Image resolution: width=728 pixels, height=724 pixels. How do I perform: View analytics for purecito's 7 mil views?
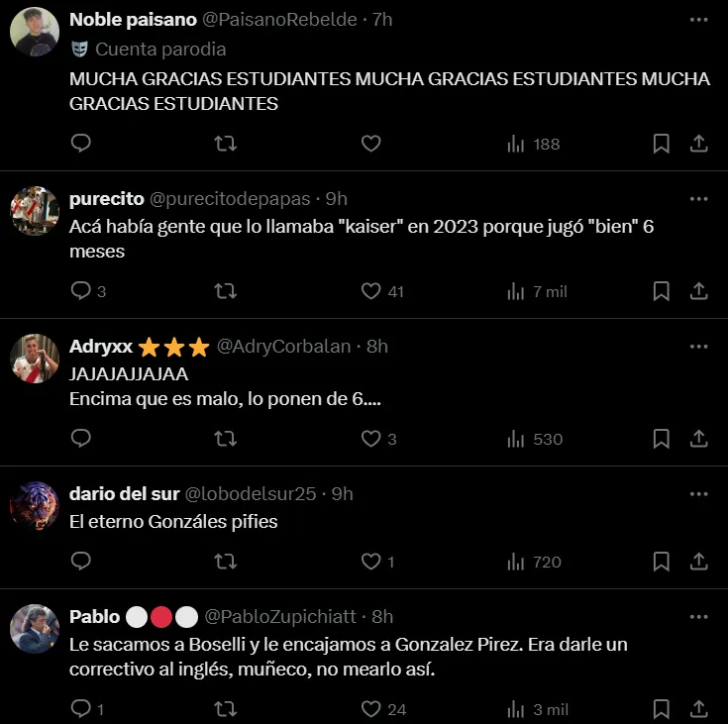point(537,291)
